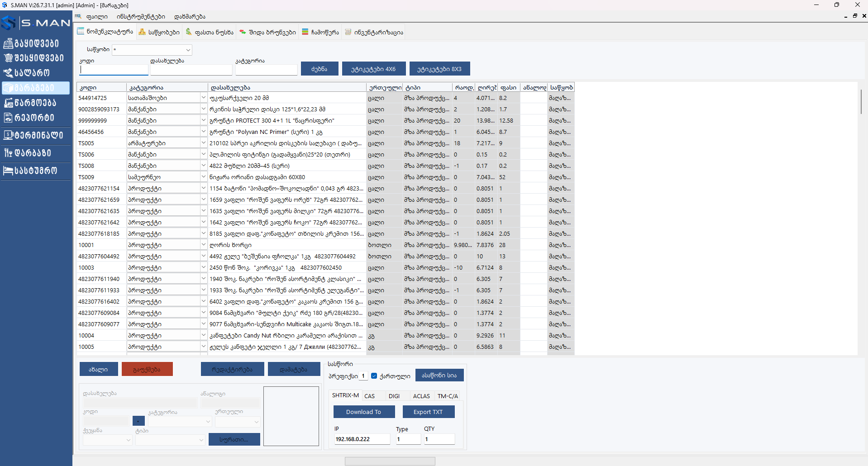
Task: Click the ასაწონი სია weighing list button
Action: 439,375
